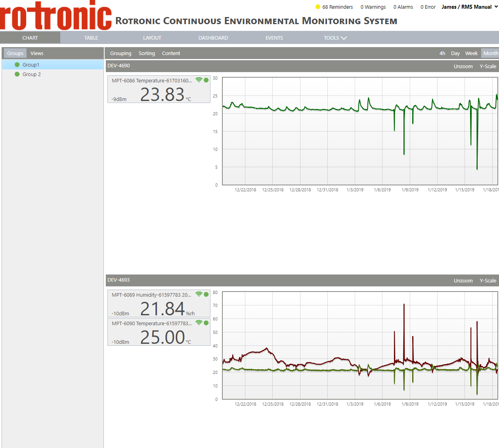This screenshot has height=448, width=499.
Task: Click the Group 2 green status dot
Action: (x=17, y=74)
